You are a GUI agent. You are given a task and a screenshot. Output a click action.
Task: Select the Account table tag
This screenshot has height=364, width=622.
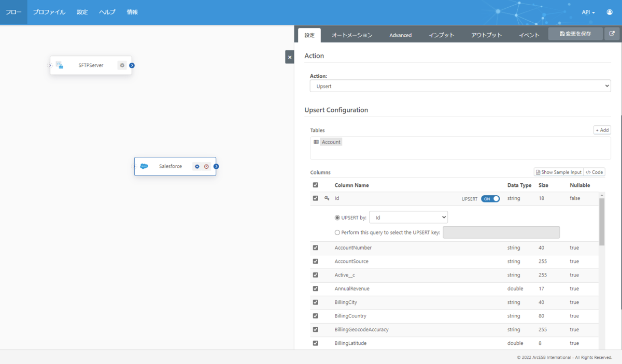coord(331,142)
